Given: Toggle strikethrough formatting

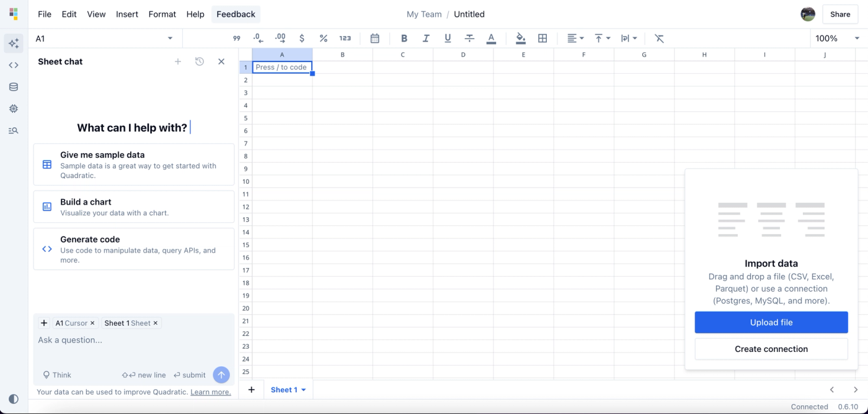Looking at the screenshot, I should (x=469, y=38).
